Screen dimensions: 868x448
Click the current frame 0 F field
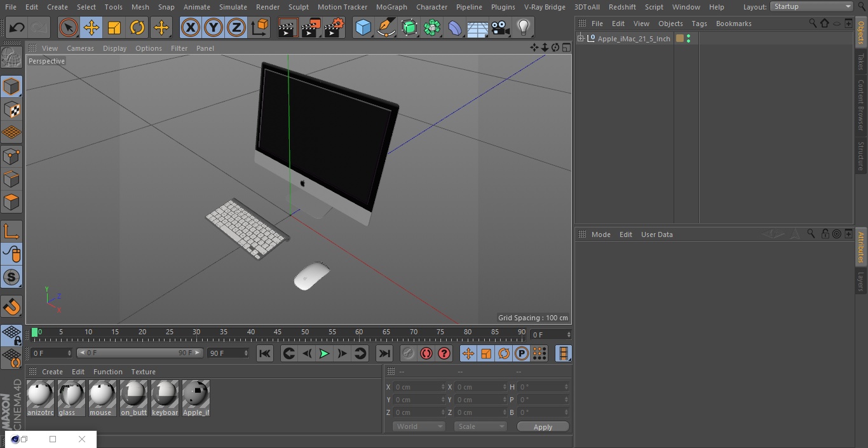[x=550, y=334]
